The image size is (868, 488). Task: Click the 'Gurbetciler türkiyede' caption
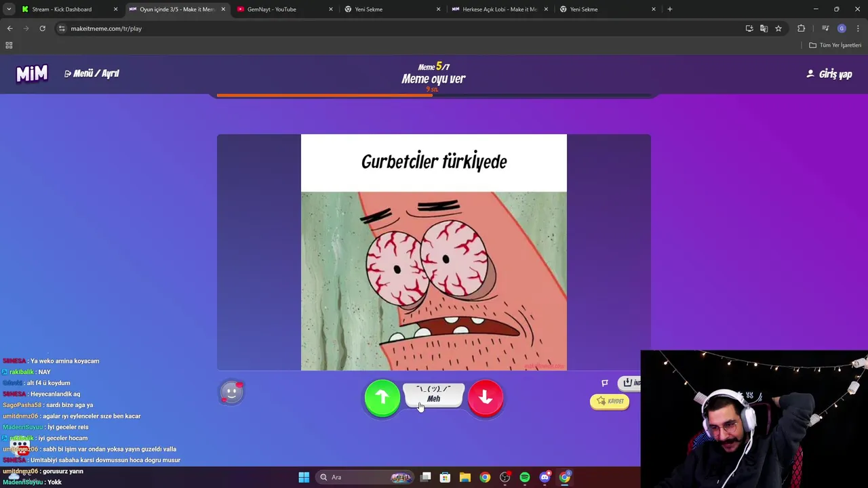(x=434, y=162)
